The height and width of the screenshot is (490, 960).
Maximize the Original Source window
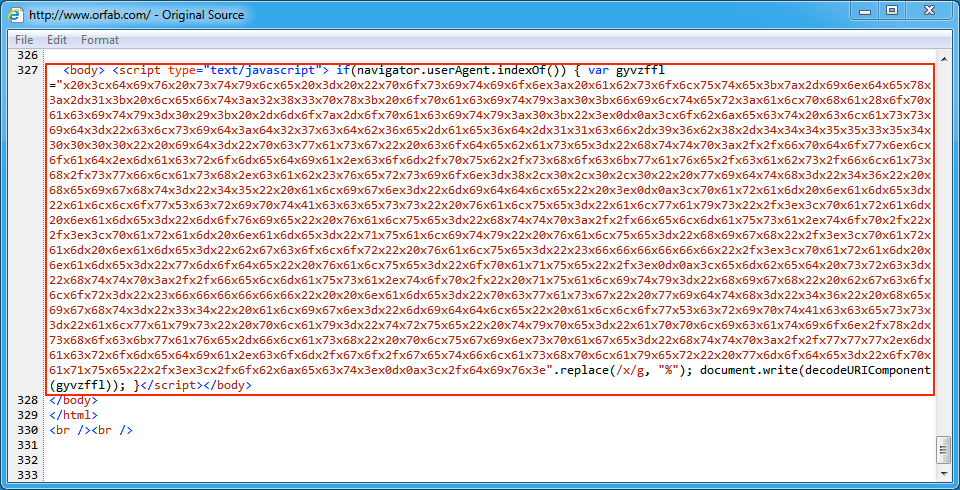point(893,10)
